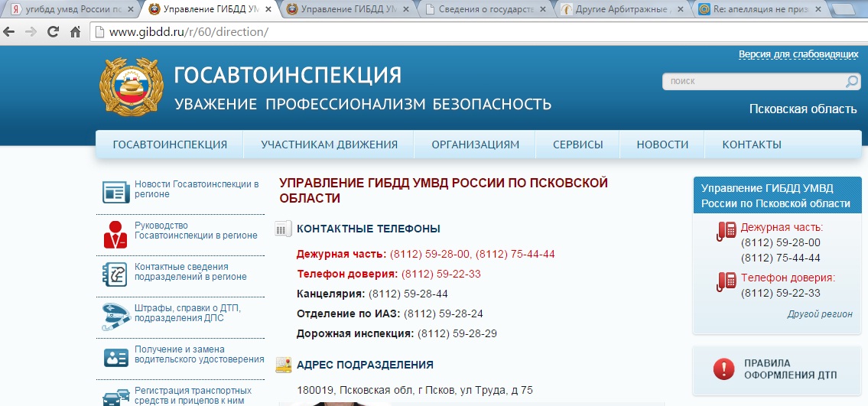
Task: Click the red phone icon near Телефон доверия
Action: click(726, 281)
